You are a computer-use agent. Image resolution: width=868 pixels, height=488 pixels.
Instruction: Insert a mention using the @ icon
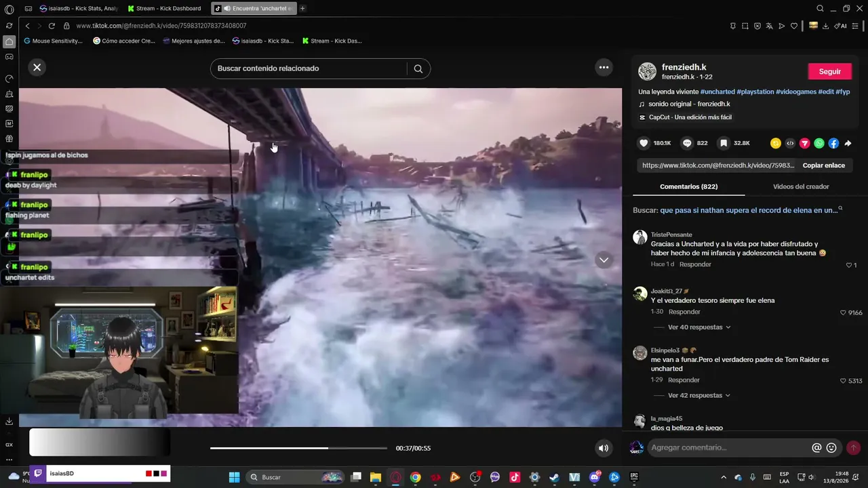click(816, 447)
